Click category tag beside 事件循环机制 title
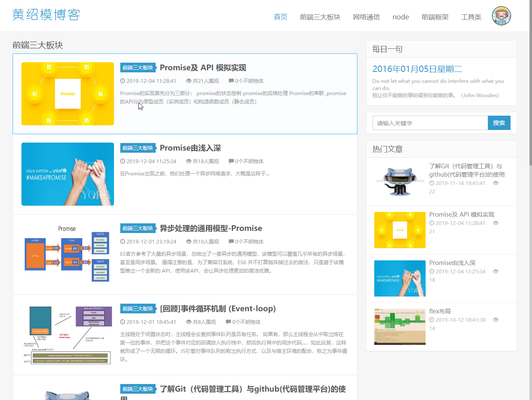The width and height of the screenshot is (532, 400). [x=138, y=309]
